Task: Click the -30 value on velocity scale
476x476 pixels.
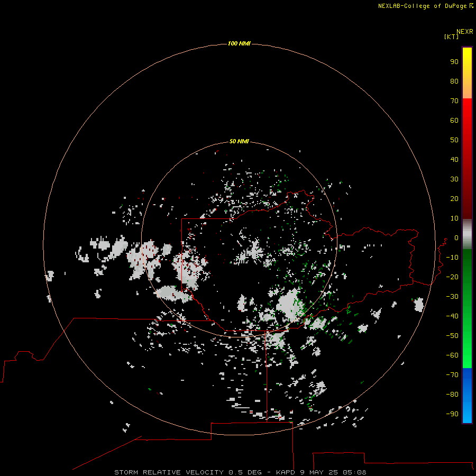Action: [452, 297]
